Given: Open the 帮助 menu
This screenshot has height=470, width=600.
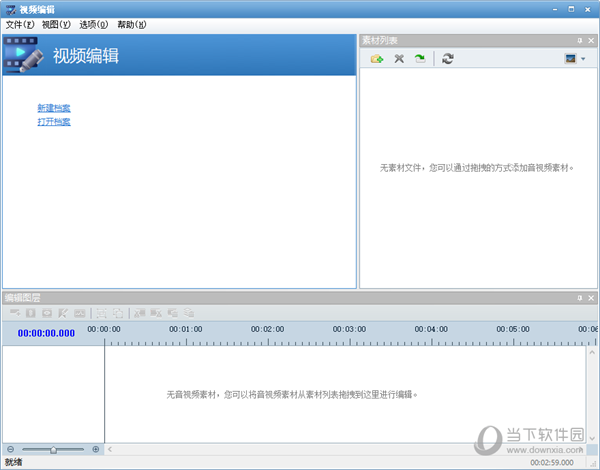Looking at the screenshot, I should coord(131,24).
